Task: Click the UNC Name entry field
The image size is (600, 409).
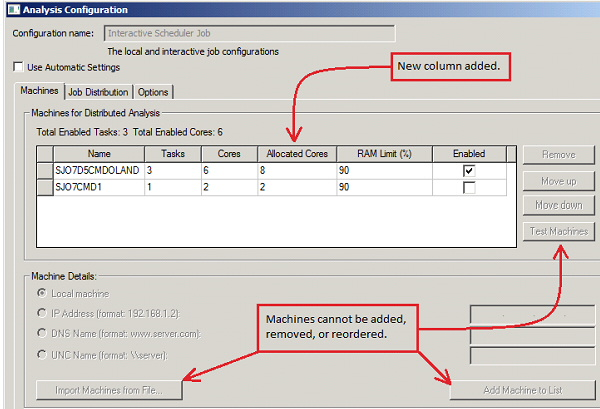Action: pos(535,356)
